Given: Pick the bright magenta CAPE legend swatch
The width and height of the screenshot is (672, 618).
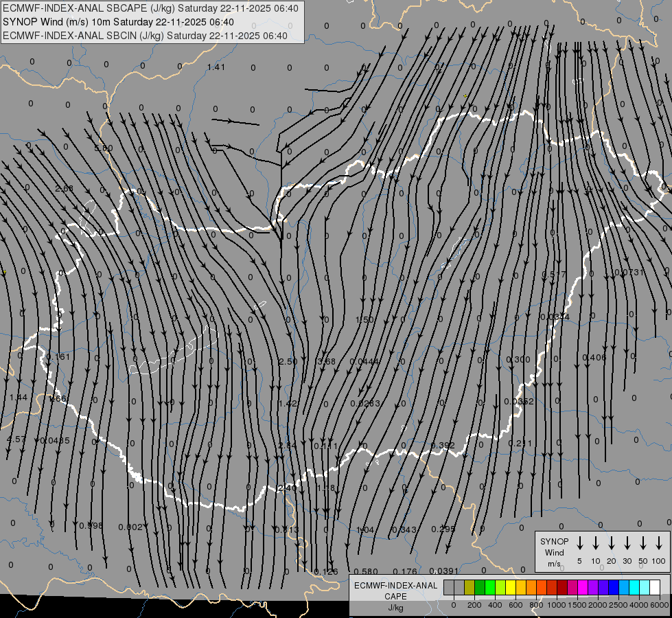Looking at the screenshot, I should pos(583,588).
